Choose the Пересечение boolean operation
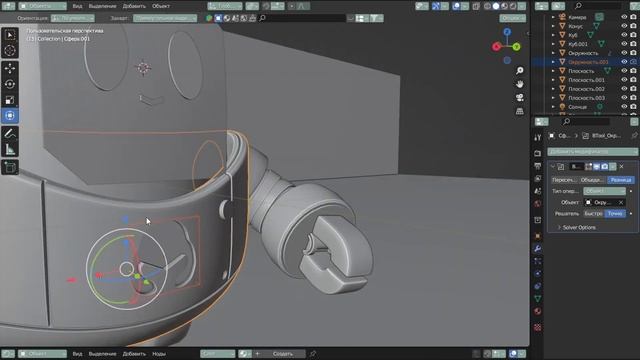 564,180
